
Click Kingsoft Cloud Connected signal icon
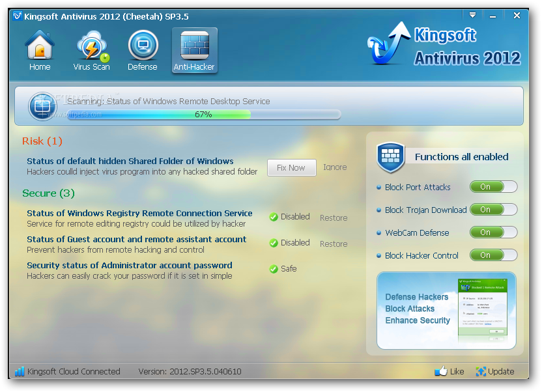(x=20, y=371)
